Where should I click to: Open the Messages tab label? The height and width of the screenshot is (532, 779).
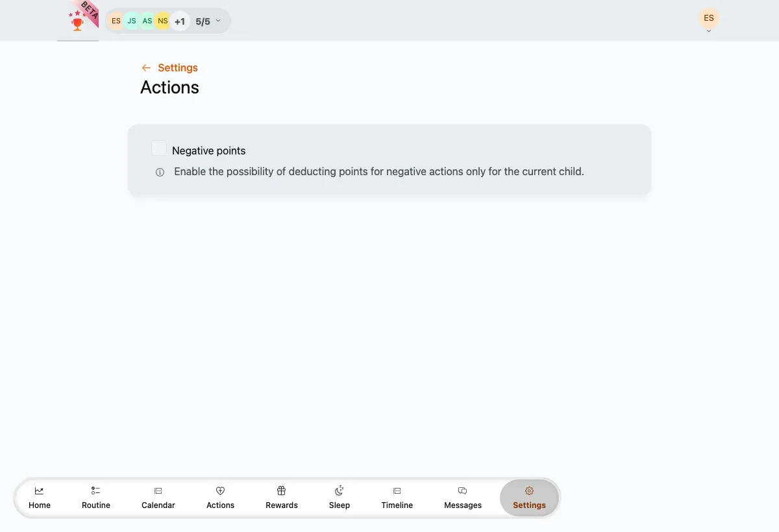[463, 505]
